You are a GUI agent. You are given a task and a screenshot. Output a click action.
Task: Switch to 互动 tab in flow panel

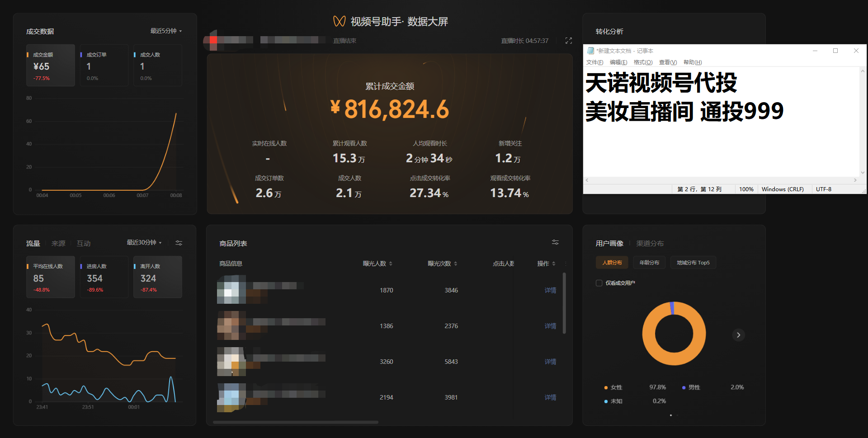click(x=84, y=243)
